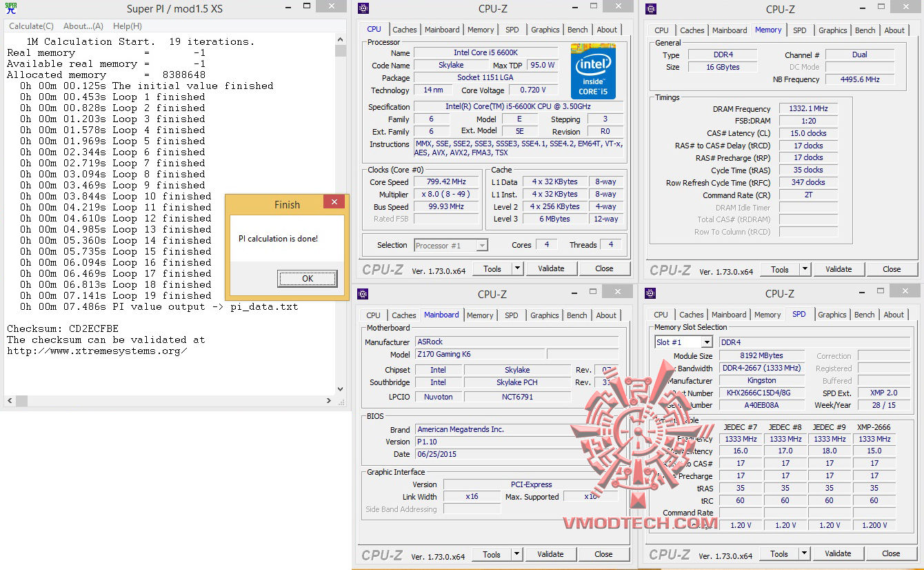Open the Calculate(C) menu in Super PI
The width and height of the screenshot is (924, 570).
(31, 26)
